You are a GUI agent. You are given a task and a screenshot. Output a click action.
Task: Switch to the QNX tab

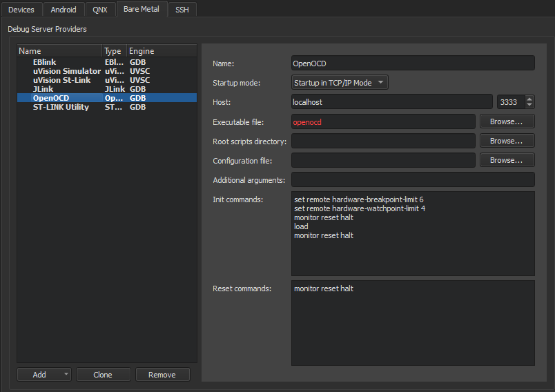pyautogui.click(x=100, y=10)
